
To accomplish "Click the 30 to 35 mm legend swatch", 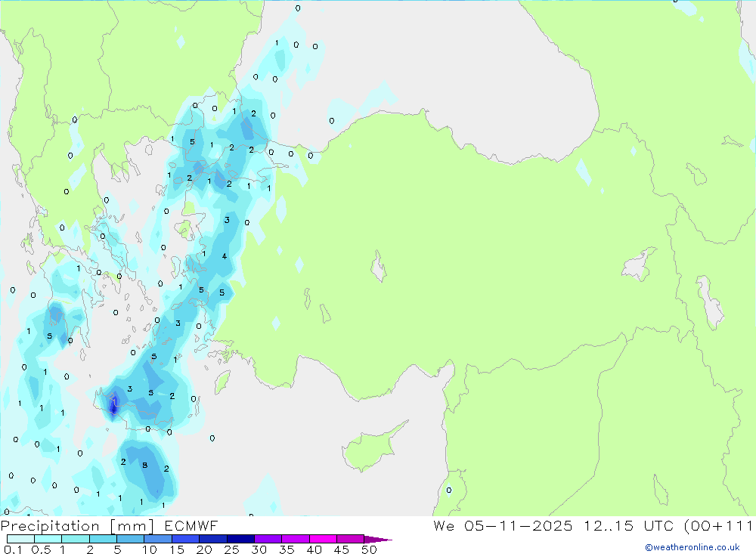I will [268, 539].
